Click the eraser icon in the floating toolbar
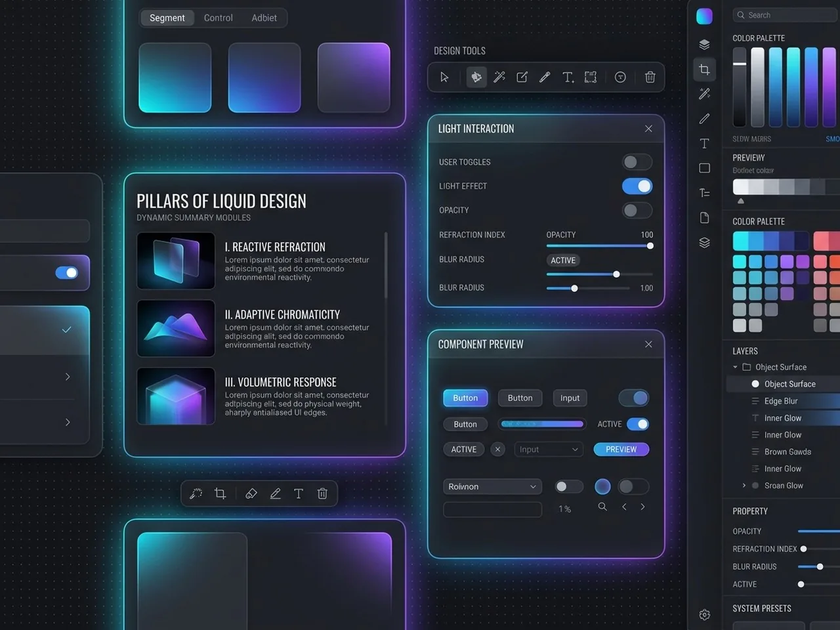The image size is (840, 630). click(x=251, y=493)
